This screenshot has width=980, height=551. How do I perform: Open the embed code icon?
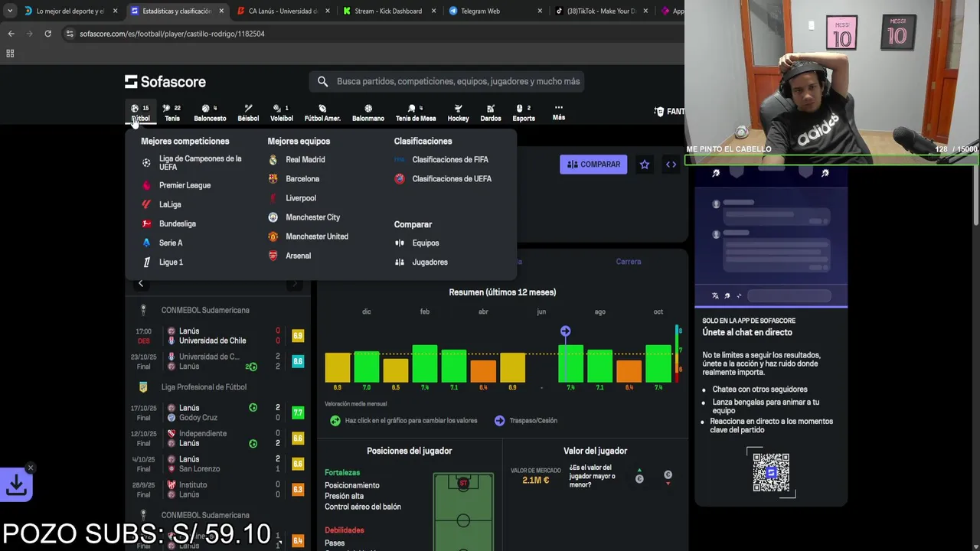point(671,165)
